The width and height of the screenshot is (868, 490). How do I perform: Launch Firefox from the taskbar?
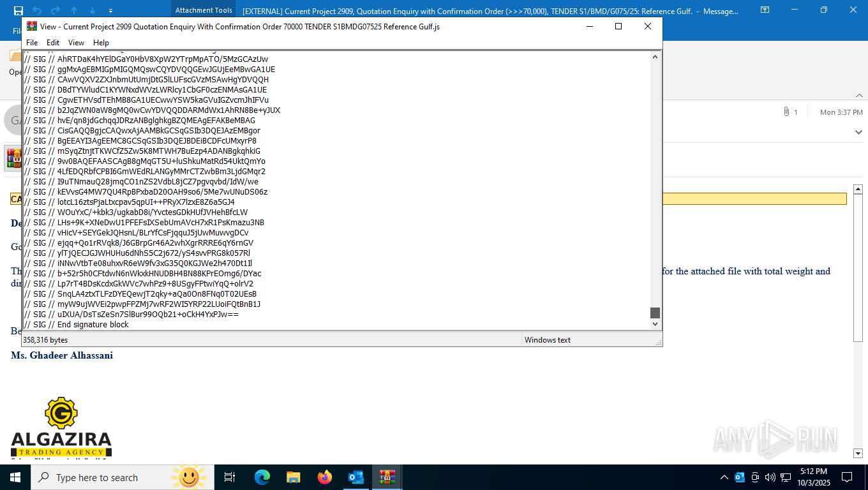pos(325,477)
